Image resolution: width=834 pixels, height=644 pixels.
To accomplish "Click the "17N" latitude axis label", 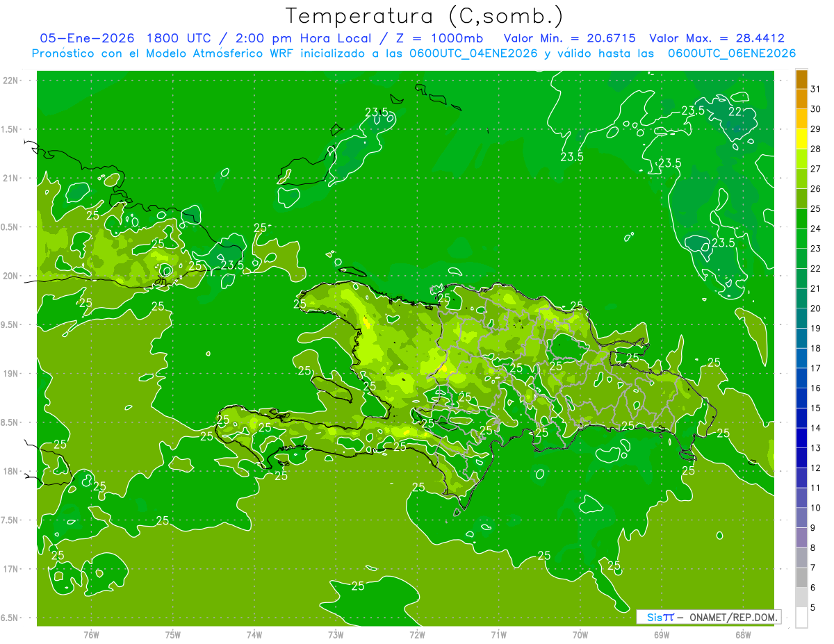I will (x=11, y=569).
